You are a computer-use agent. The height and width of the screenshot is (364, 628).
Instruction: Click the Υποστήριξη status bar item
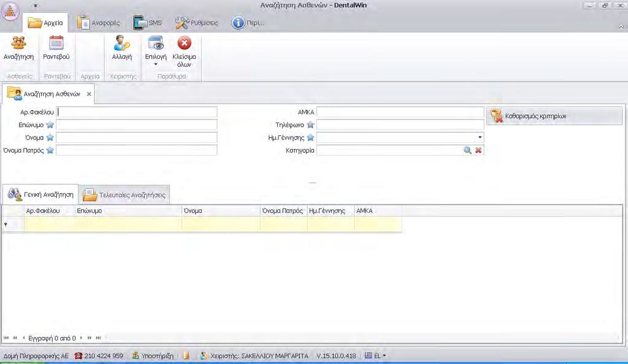pos(153,355)
